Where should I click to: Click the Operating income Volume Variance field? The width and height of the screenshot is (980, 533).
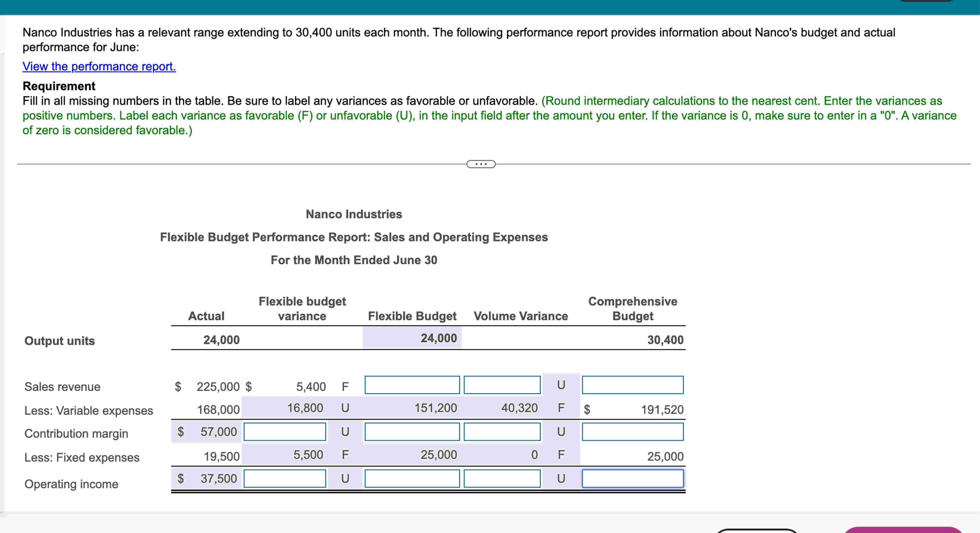pyautogui.click(x=502, y=478)
